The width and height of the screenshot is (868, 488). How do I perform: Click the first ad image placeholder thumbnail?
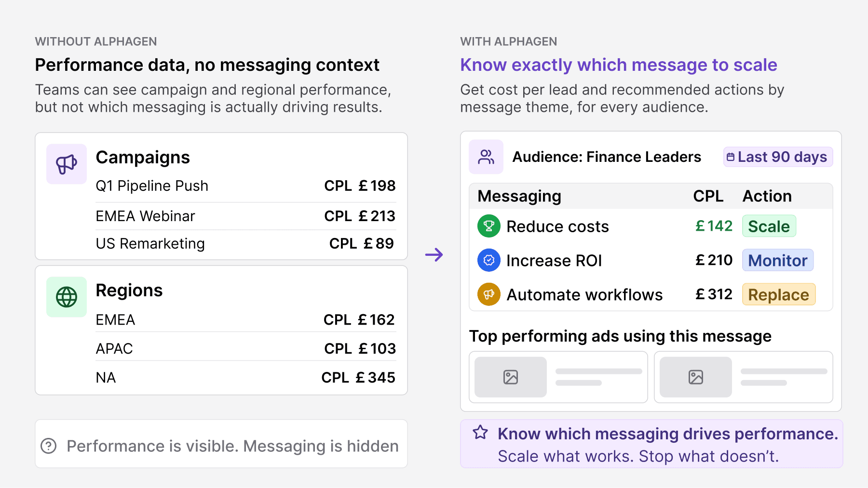coord(511,377)
